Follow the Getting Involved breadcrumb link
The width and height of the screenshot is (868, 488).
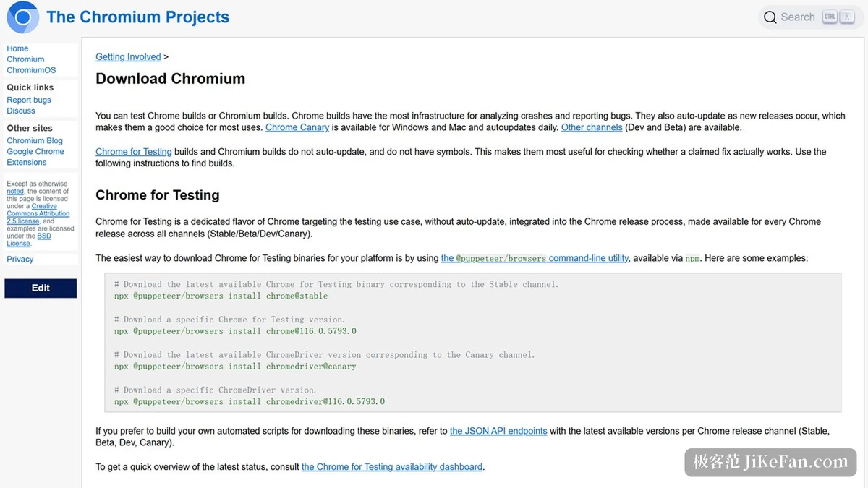pos(128,57)
